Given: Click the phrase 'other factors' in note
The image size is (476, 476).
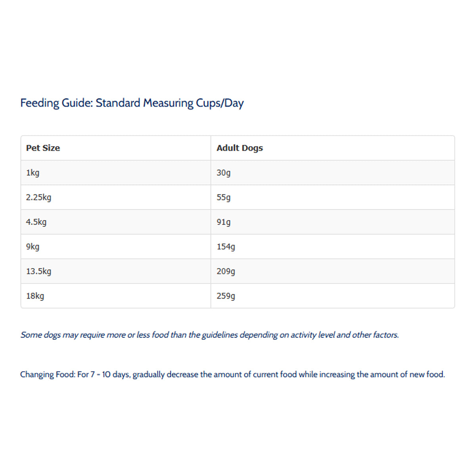Looking at the screenshot, I should (375, 335).
